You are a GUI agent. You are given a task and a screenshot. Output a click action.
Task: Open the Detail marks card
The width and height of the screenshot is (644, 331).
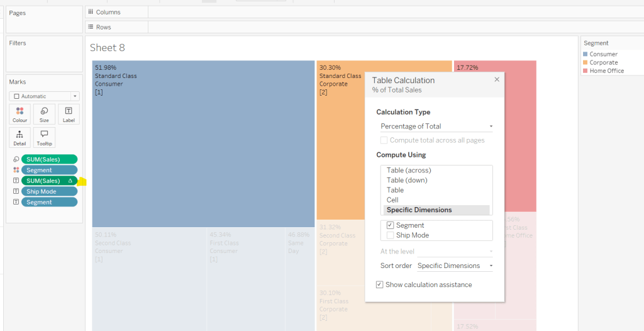pyautogui.click(x=20, y=137)
